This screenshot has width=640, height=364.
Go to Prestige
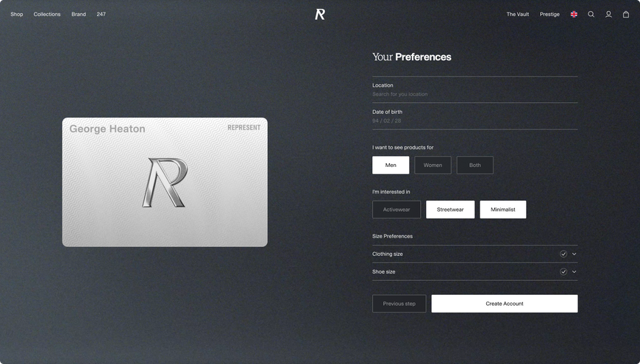550,14
